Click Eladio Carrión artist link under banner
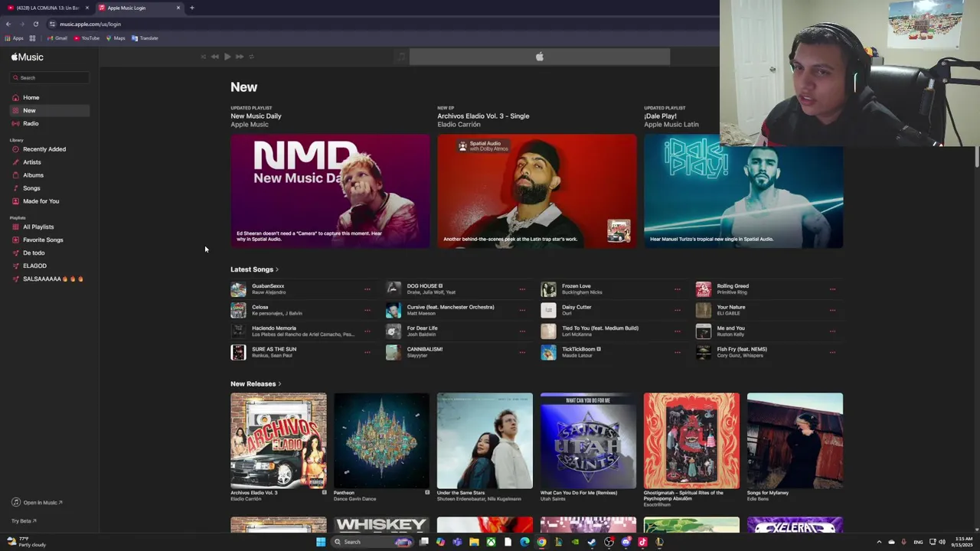Screen dimensions: 980x551 click(x=459, y=125)
